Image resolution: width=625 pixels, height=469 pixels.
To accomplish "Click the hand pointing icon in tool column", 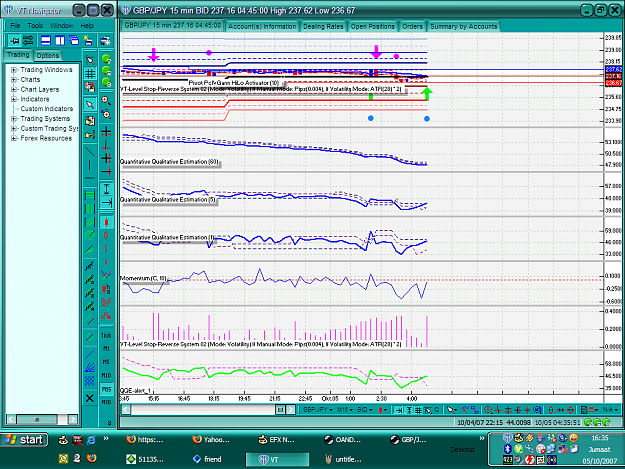I will click(x=90, y=135).
